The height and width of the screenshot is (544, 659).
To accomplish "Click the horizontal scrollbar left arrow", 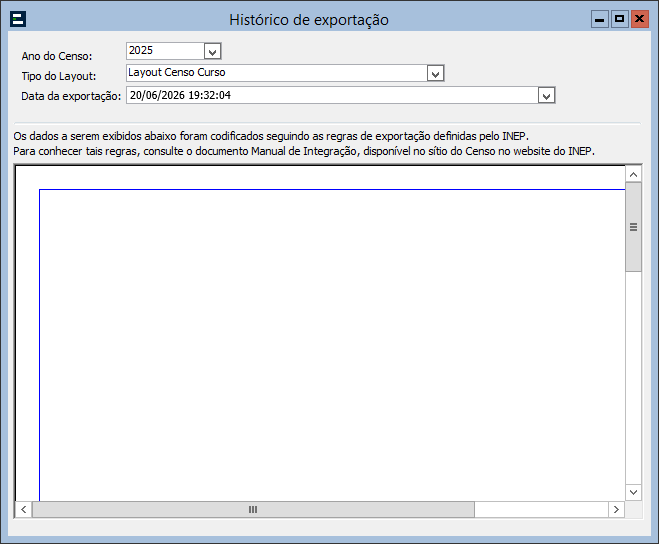I will pyautogui.click(x=24, y=510).
